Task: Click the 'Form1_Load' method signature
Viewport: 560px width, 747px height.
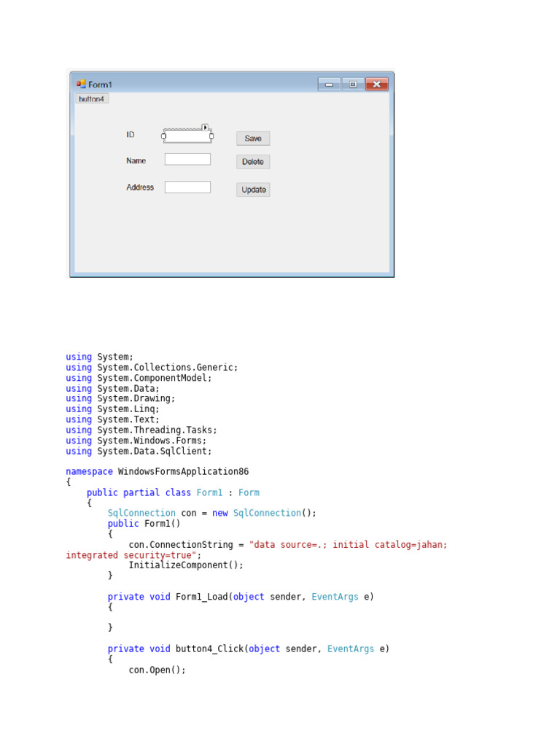Action: pyautogui.click(x=241, y=597)
